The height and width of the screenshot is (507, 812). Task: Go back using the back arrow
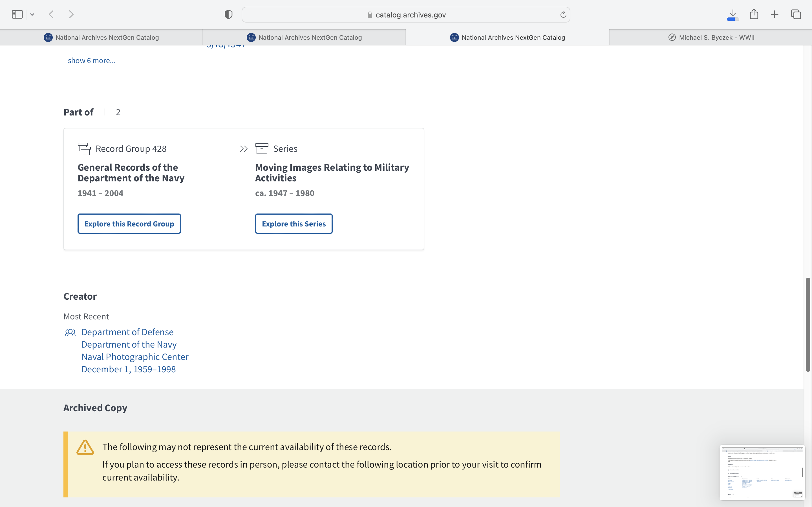(x=51, y=14)
